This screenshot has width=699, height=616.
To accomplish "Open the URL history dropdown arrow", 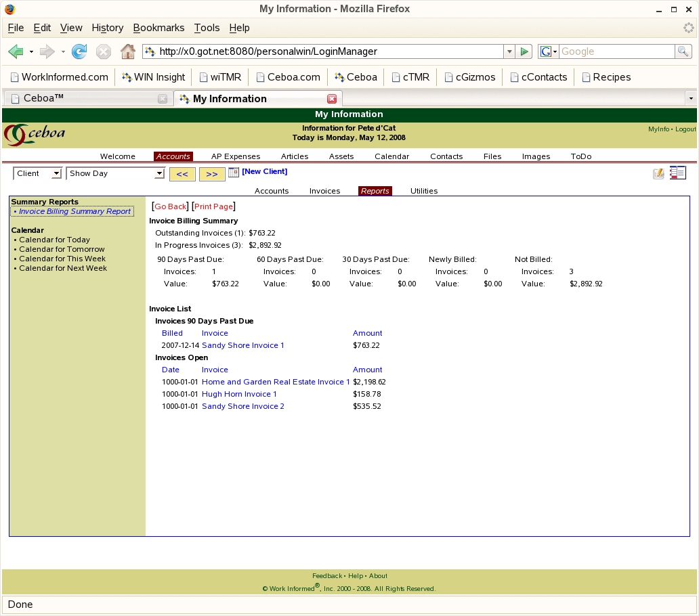I will click(x=509, y=51).
